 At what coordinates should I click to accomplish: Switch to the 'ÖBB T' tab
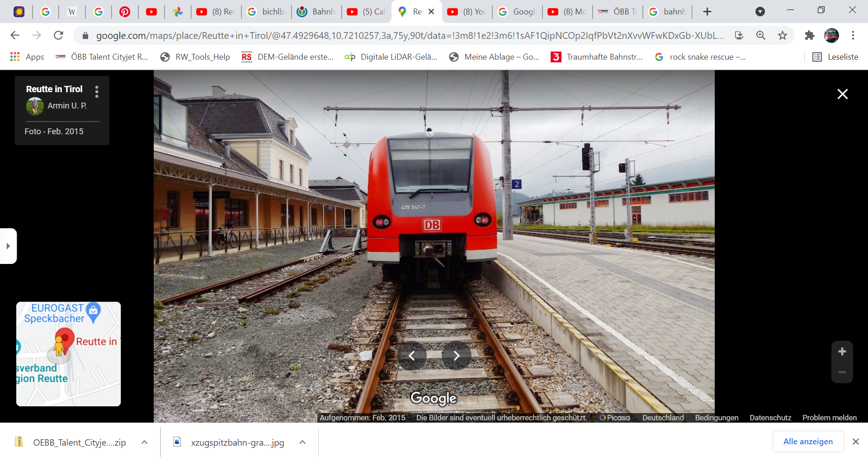coord(618,12)
